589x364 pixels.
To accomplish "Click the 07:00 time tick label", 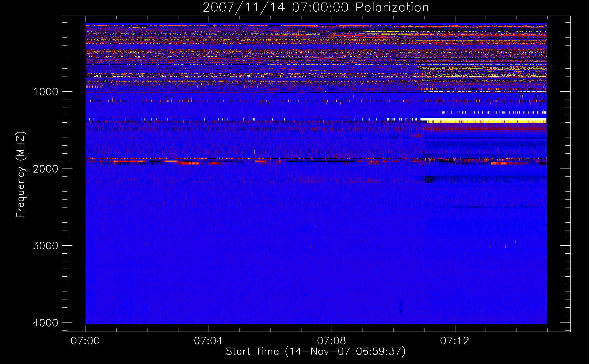I will click(85, 341).
